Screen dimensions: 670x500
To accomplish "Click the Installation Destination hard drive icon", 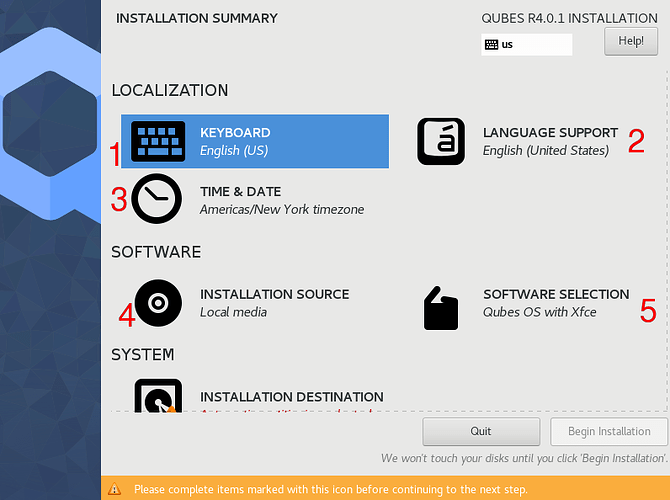I will click(158, 395).
